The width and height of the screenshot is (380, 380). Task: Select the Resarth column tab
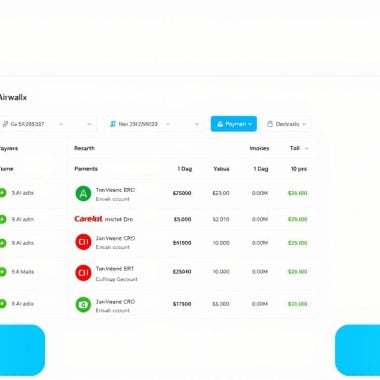84,148
